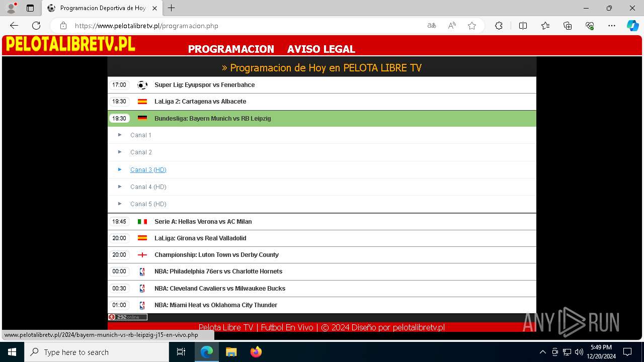644x362 pixels.
Task: Click the profile avatar icon
Action: 11,8
